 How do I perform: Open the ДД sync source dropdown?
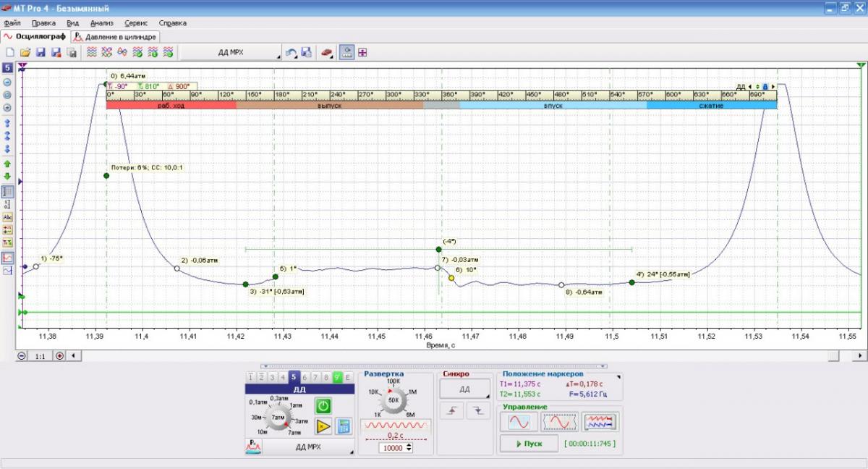(465, 389)
